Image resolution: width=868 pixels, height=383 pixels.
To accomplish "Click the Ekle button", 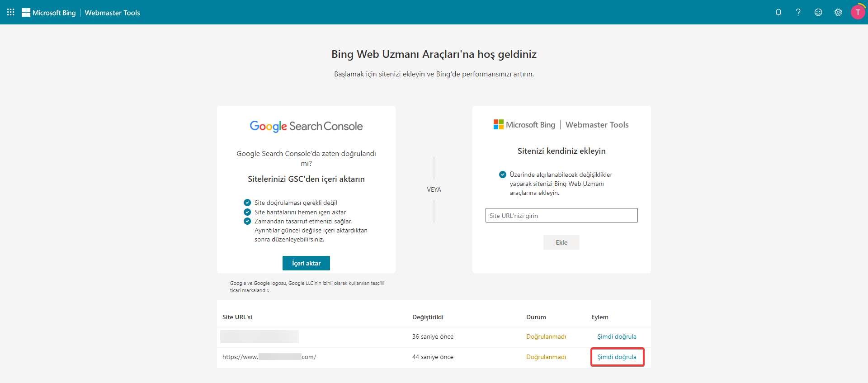I will pos(561,242).
